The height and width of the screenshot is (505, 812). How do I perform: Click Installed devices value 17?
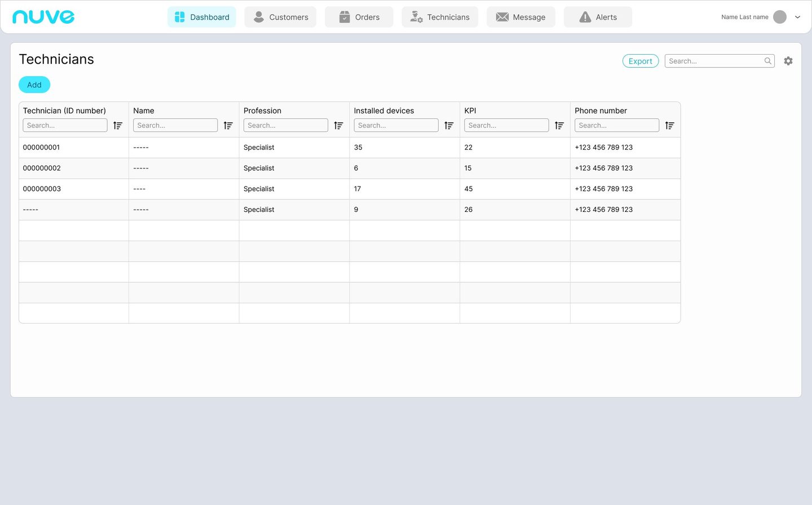pos(358,189)
